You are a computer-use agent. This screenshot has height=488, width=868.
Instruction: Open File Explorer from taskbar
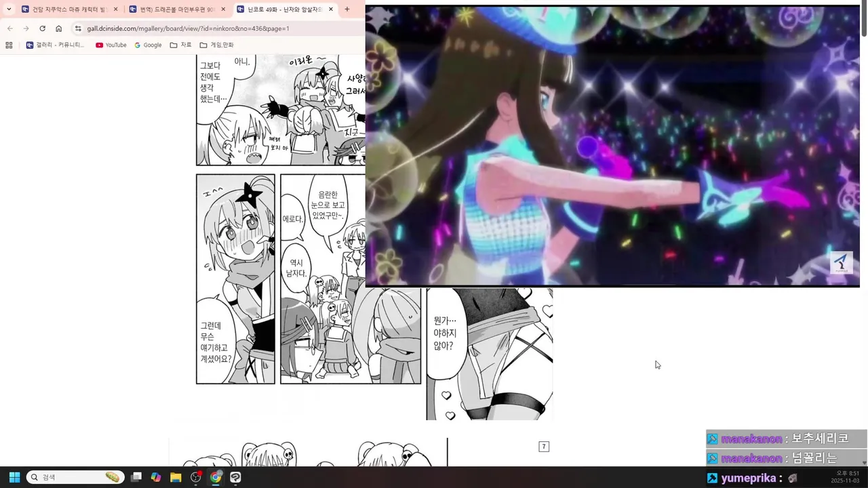click(x=176, y=477)
